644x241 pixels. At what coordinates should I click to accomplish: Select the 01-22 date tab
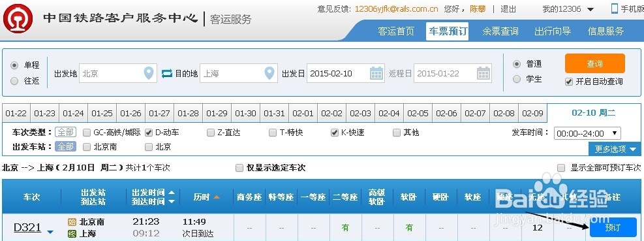(x=16, y=113)
